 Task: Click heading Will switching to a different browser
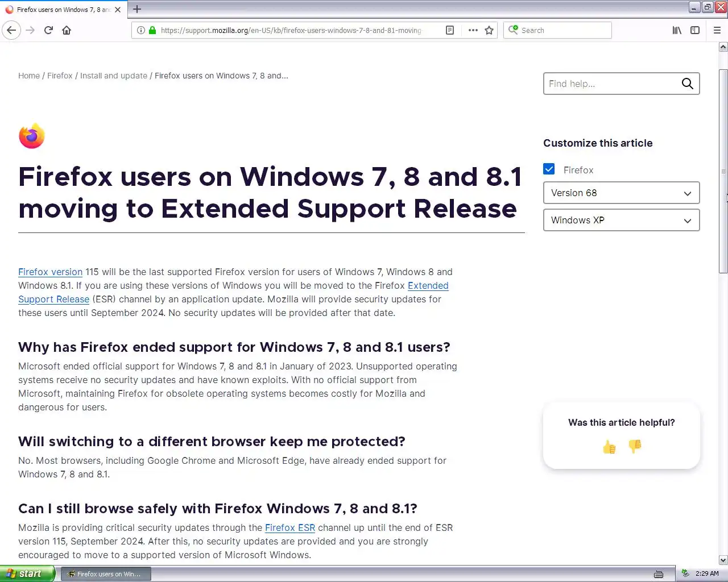(212, 442)
